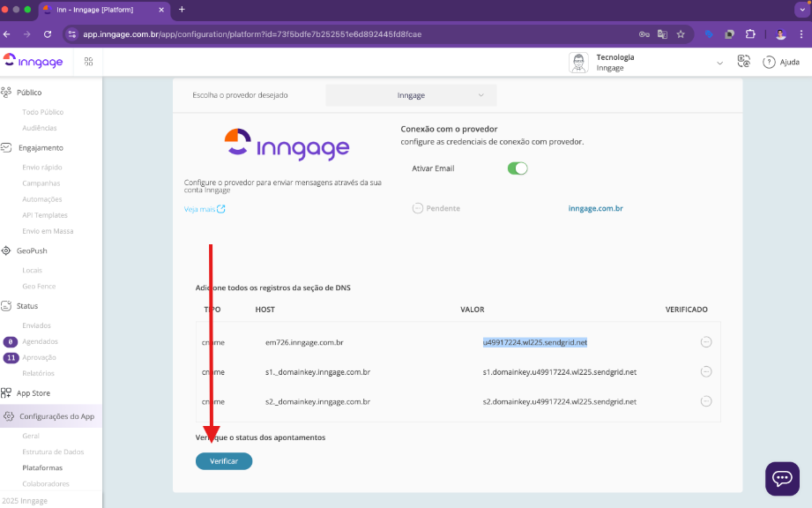812x508 pixels.
Task: Open the apps grid icon beside logo
Action: pos(88,62)
